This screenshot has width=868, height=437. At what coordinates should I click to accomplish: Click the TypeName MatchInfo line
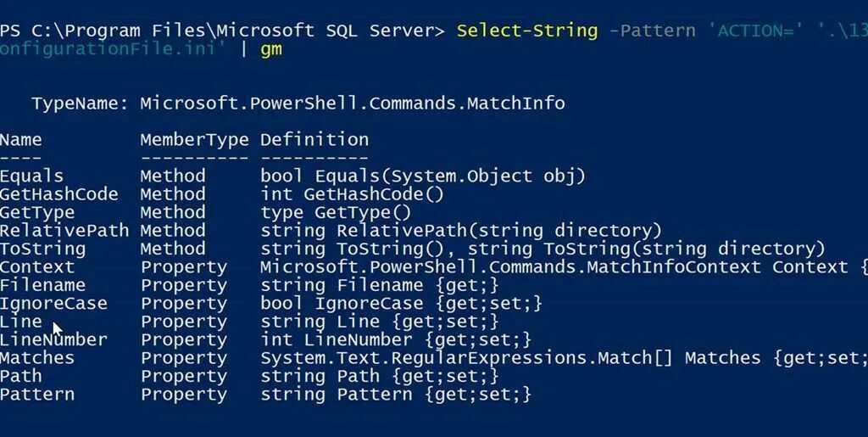click(298, 104)
